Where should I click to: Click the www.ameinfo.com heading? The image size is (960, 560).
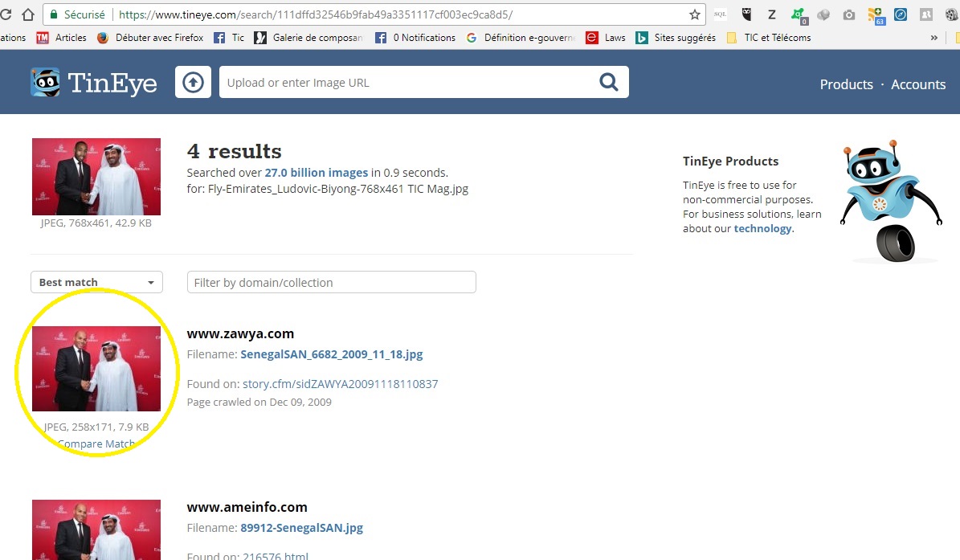coord(247,507)
